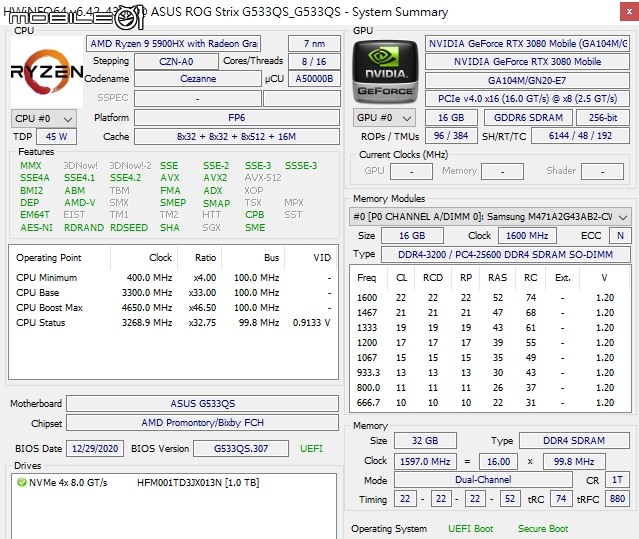Click the CPU Status row

click(173, 323)
